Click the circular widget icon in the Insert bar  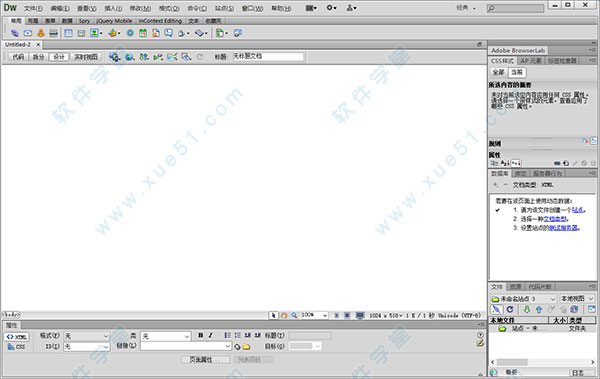pos(130,33)
